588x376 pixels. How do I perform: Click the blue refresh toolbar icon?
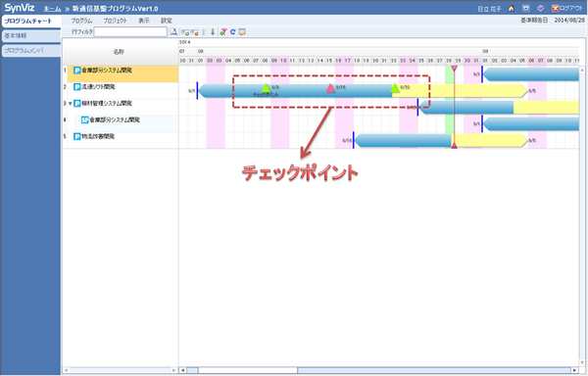(x=232, y=32)
